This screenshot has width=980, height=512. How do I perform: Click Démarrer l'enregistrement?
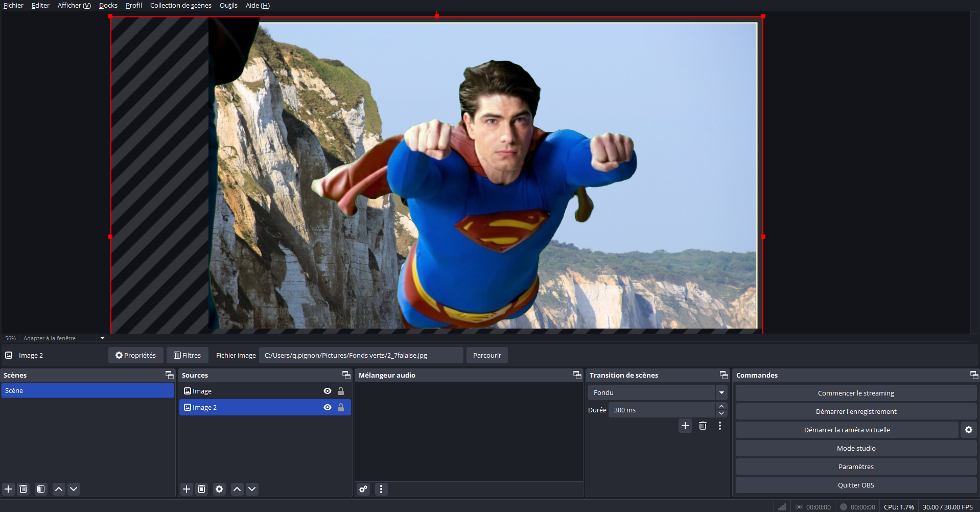click(x=856, y=411)
